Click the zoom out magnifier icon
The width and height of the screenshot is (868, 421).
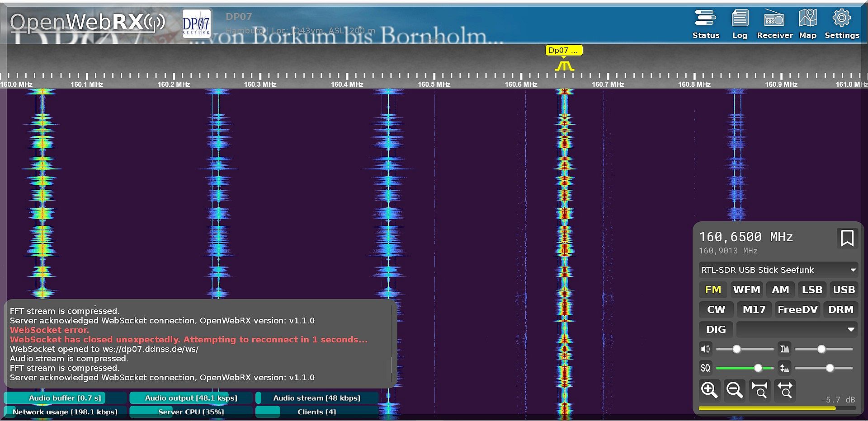tap(734, 389)
